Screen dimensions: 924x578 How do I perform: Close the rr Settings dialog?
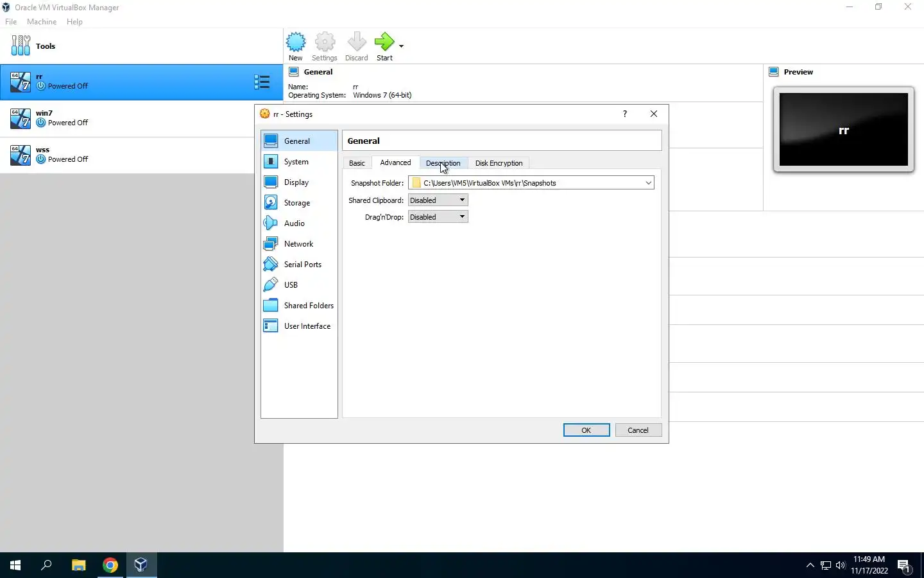pyautogui.click(x=653, y=114)
